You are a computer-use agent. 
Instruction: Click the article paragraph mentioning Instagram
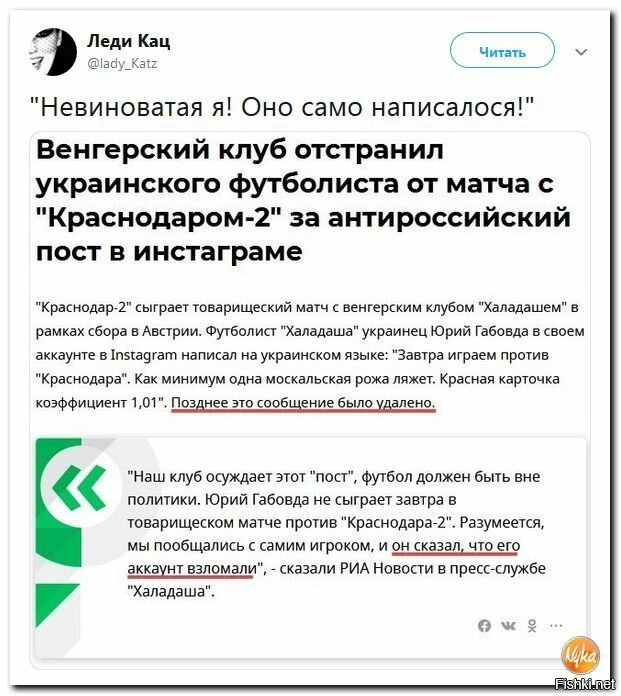310,355
